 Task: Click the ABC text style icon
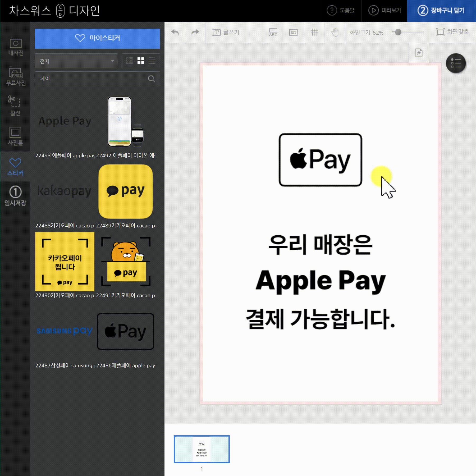tap(273, 32)
